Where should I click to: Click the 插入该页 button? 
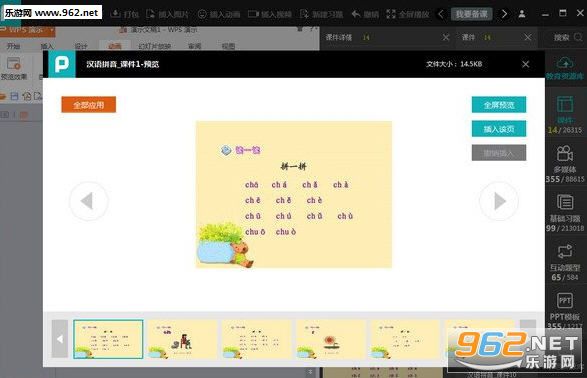tap(499, 129)
